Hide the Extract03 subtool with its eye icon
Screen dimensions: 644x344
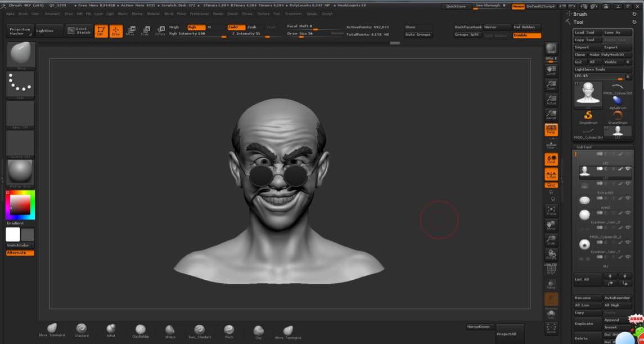(x=628, y=183)
